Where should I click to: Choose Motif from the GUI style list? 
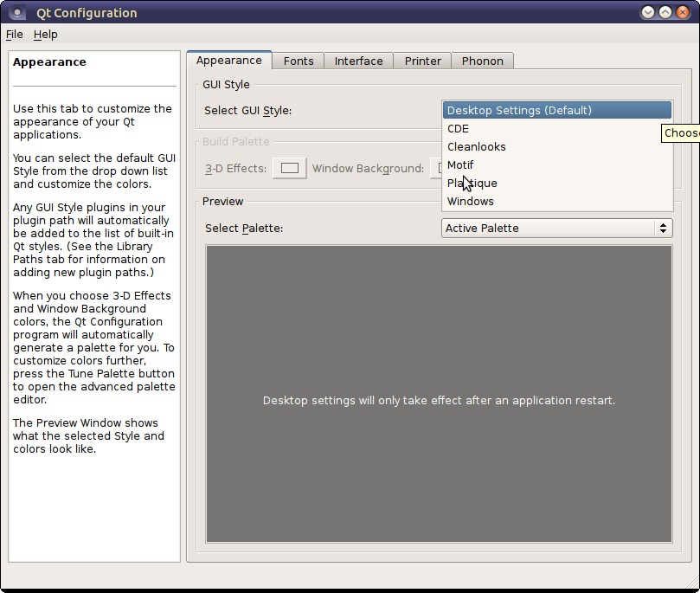(557, 165)
